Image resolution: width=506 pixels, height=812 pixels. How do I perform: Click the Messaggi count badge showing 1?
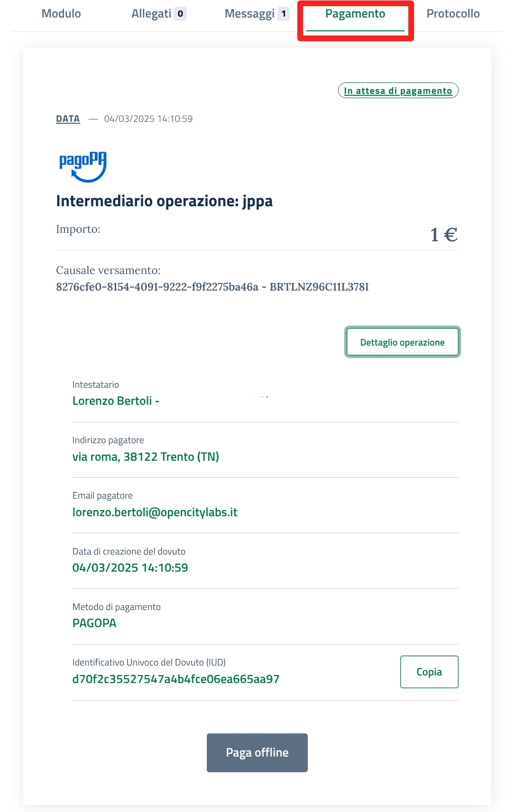(x=284, y=14)
